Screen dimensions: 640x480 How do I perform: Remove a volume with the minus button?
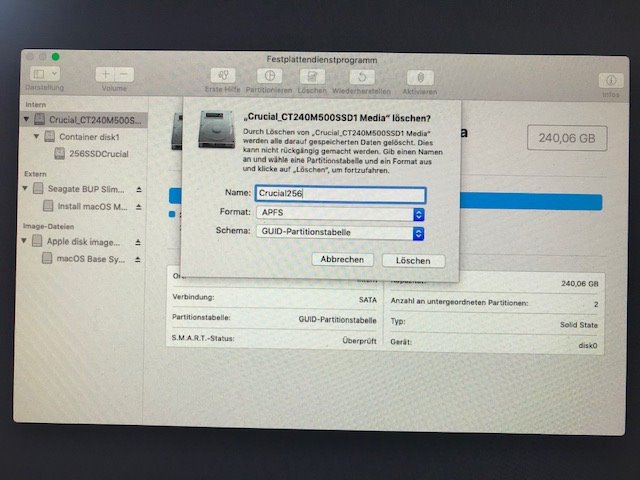tap(124, 74)
